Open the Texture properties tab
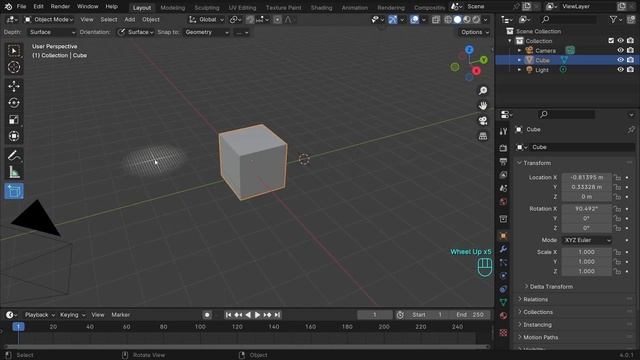Image resolution: width=640 pixels, height=360 pixels. 503,333
